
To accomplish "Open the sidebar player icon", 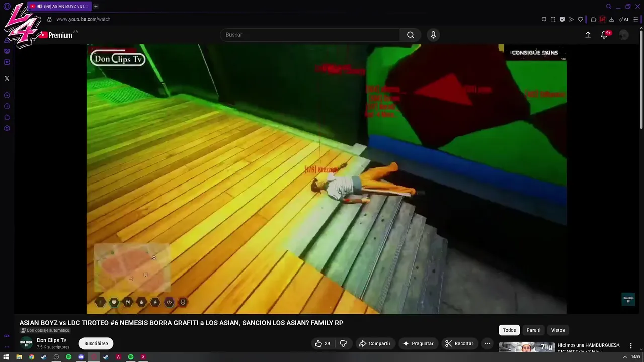I will click(x=7, y=95).
